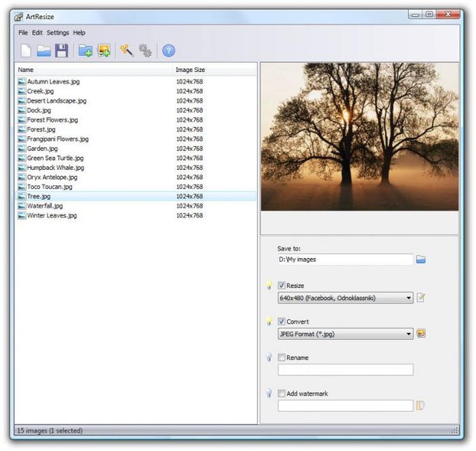The image size is (476, 451).
Task: Uncheck the Resize checkbox
Action: tap(281, 285)
